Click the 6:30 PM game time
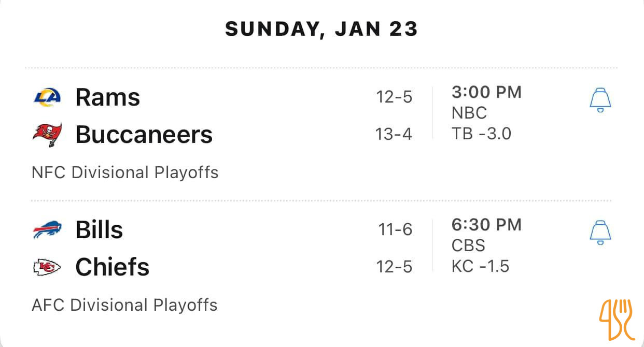Screen dimensions: 644x347 [x=486, y=225]
